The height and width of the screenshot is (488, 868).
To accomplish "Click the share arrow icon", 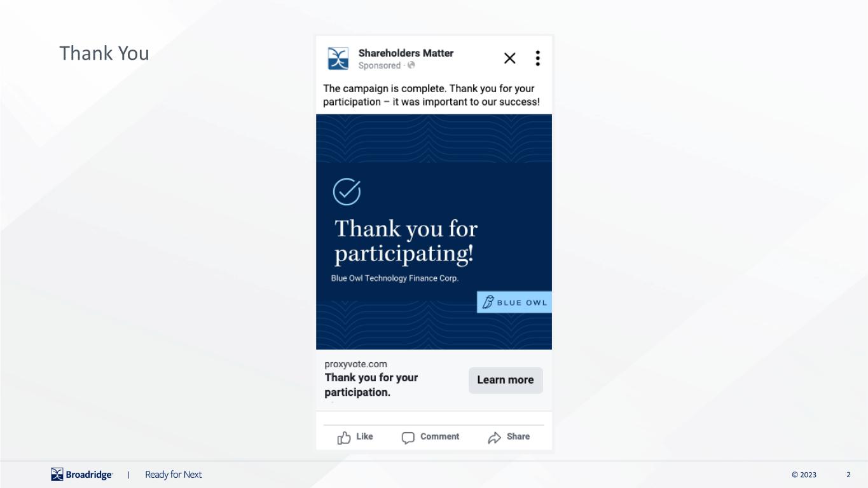I will click(494, 438).
